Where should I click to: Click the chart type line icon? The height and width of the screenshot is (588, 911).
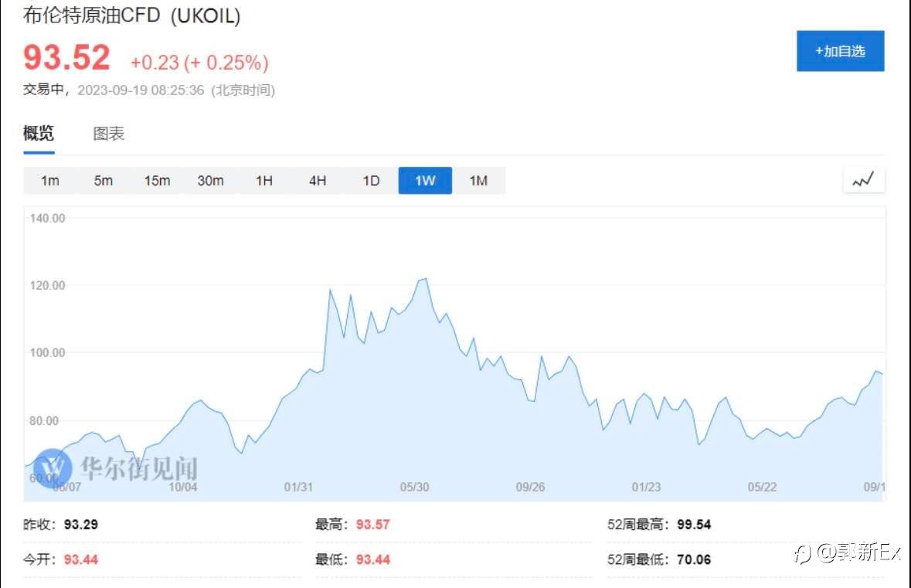coord(863,180)
